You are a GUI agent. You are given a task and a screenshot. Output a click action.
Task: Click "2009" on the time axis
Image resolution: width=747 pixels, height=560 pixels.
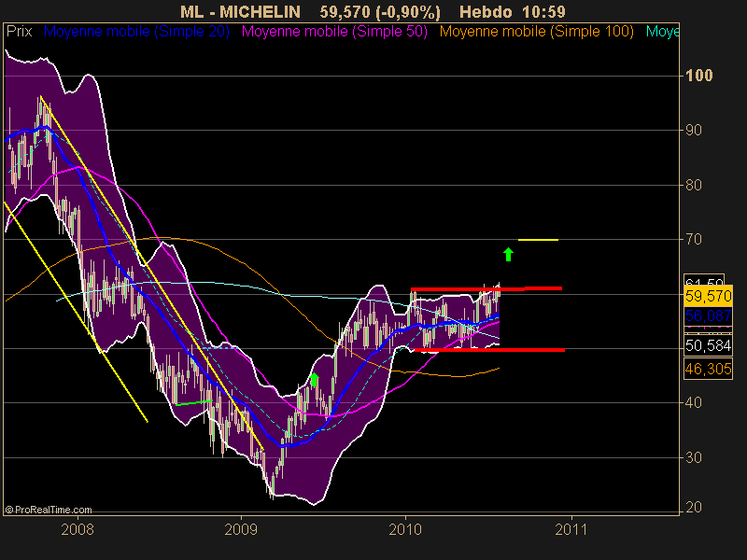pos(241,529)
